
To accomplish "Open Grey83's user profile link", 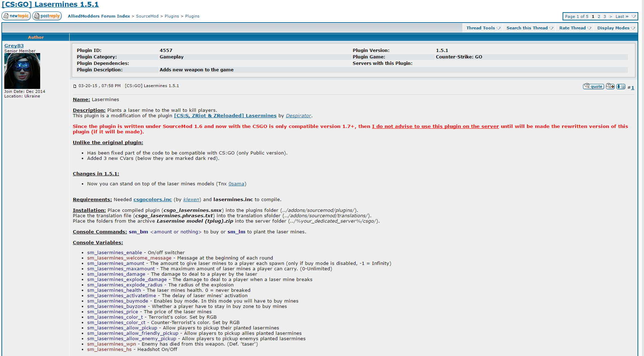I will (14, 46).
